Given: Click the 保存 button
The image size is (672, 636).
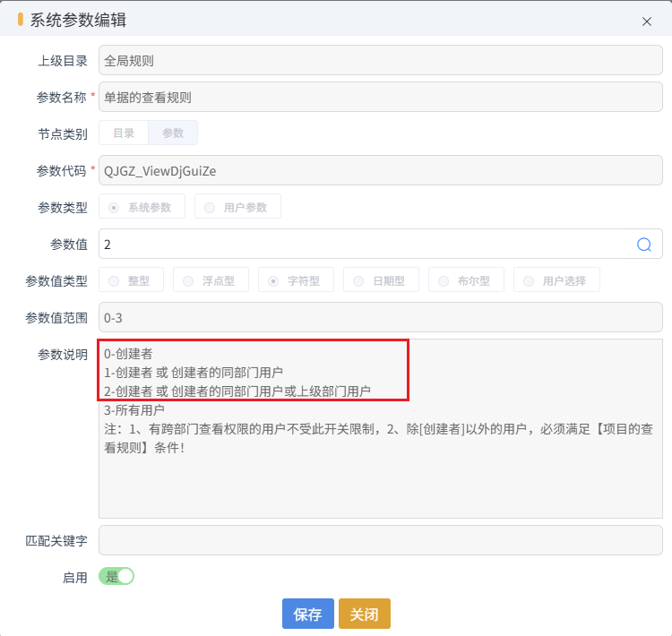Looking at the screenshot, I should [x=307, y=615].
